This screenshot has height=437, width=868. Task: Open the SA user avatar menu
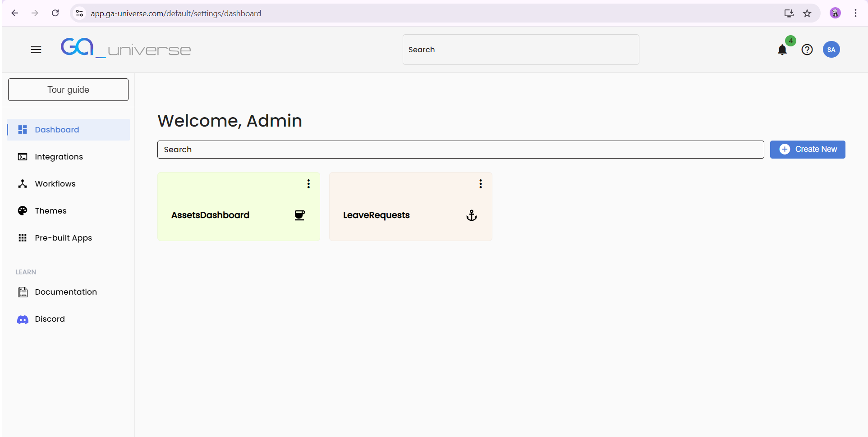click(x=831, y=50)
